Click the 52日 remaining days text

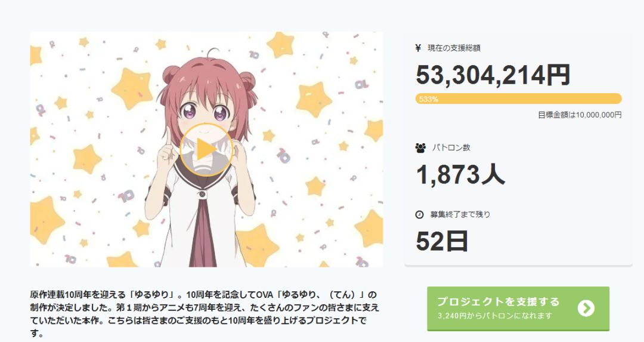tap(442, 241)
